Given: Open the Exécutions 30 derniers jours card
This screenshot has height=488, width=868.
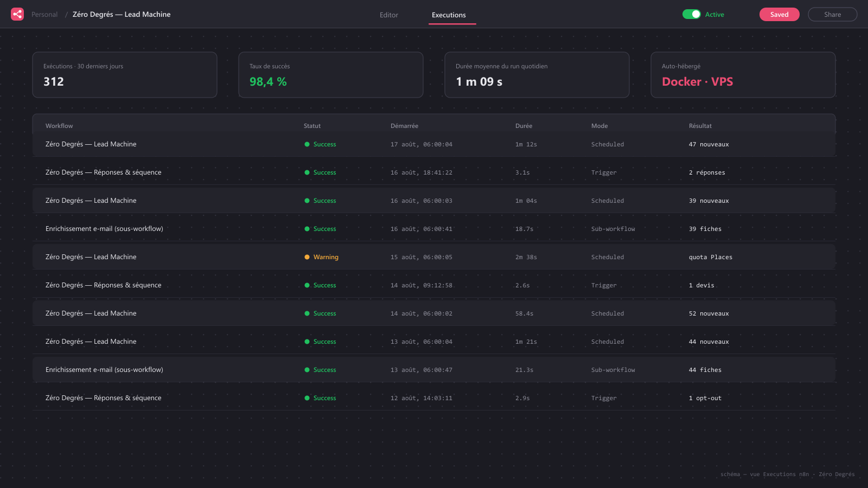Looking at the screenshot, I should [x=125, y=75].
